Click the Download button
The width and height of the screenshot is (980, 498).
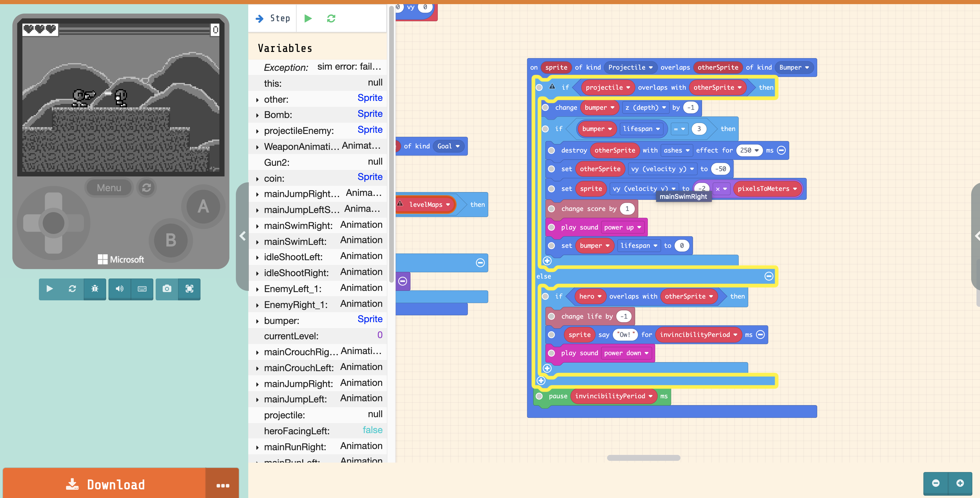tap(105, 484)
